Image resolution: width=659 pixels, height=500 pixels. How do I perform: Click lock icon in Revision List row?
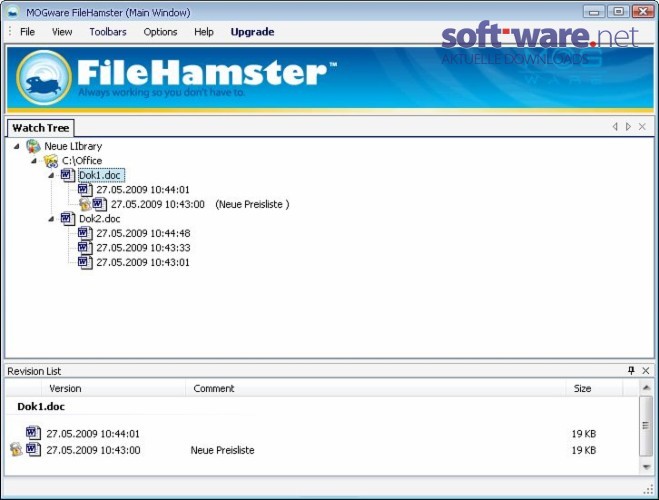coord(16,449)
